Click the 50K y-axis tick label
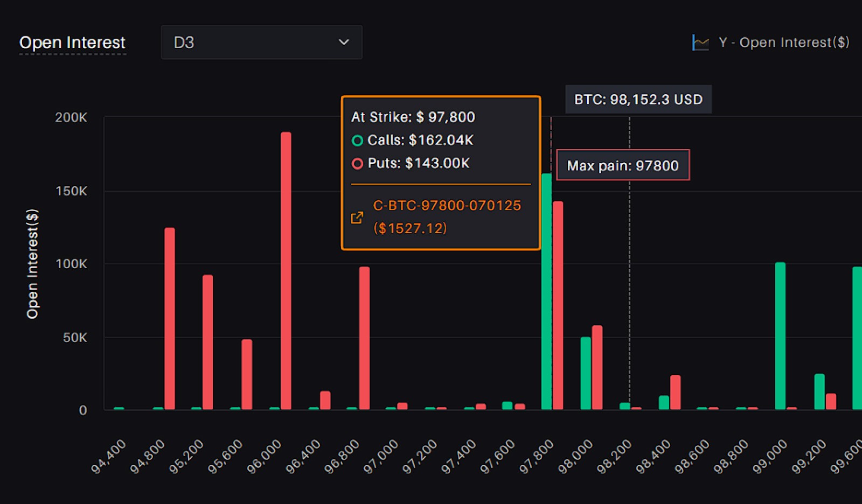The height and width of the screenshot is (504, 862). [x=75, y=338]
